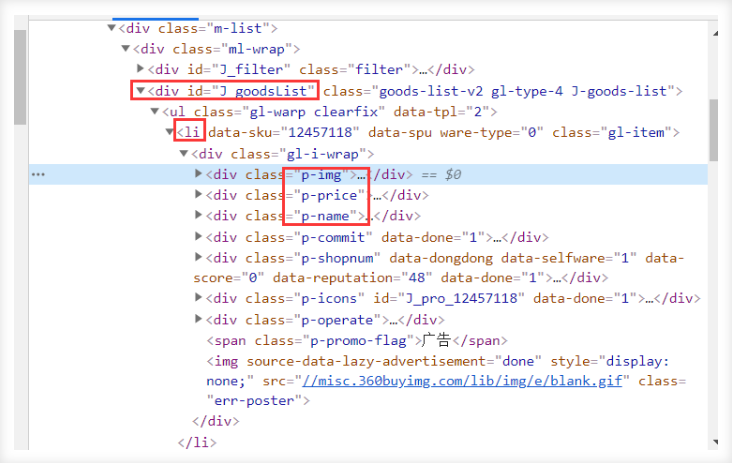Select the closing li tag line

click(197, 442)
